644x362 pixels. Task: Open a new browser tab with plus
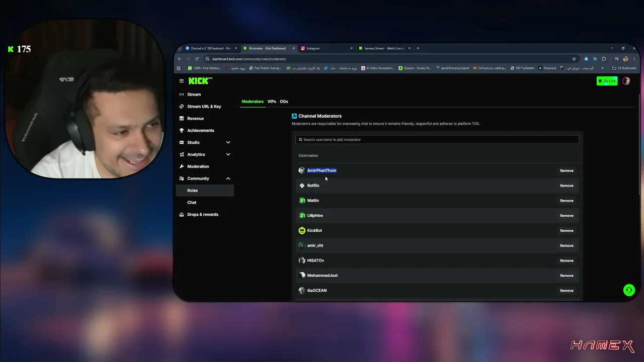[x=418, y=48]
